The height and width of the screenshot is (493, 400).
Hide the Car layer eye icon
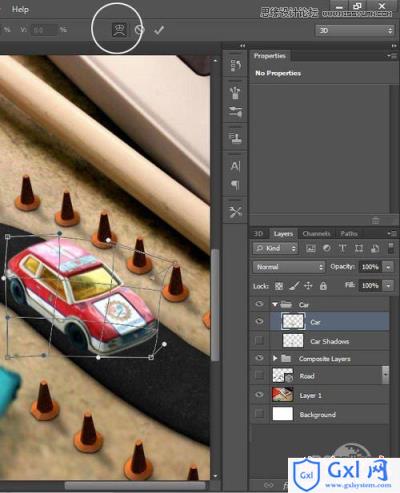(259, 321)
